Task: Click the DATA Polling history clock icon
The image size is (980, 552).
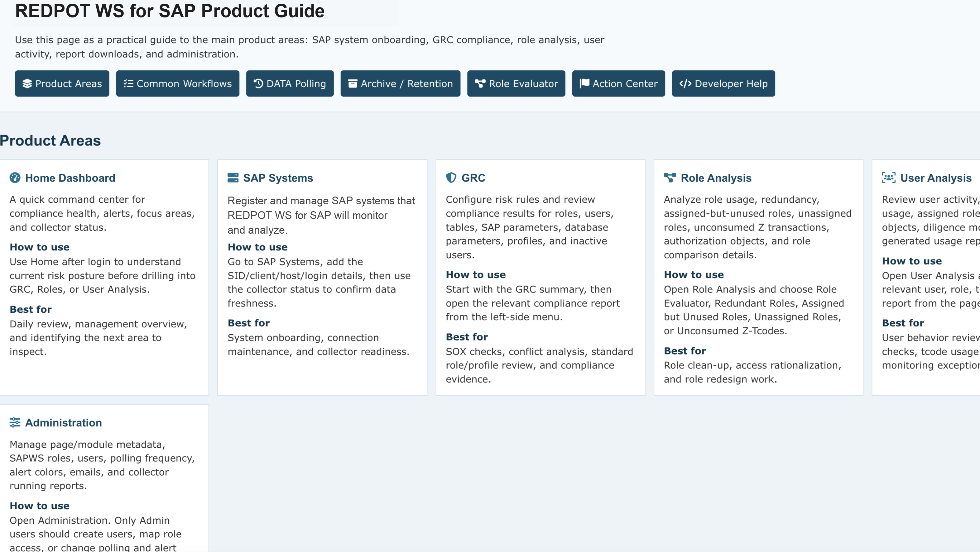Action: (x=258, y=83)
